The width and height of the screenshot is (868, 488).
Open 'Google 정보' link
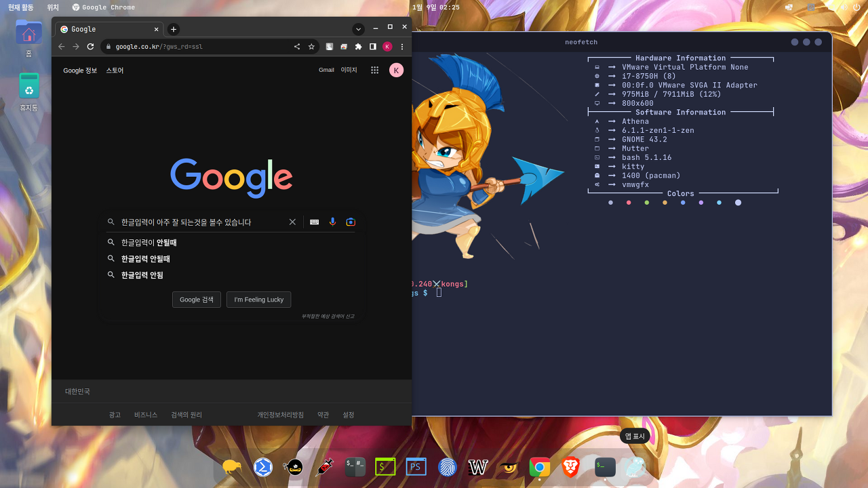click(80, 70)
